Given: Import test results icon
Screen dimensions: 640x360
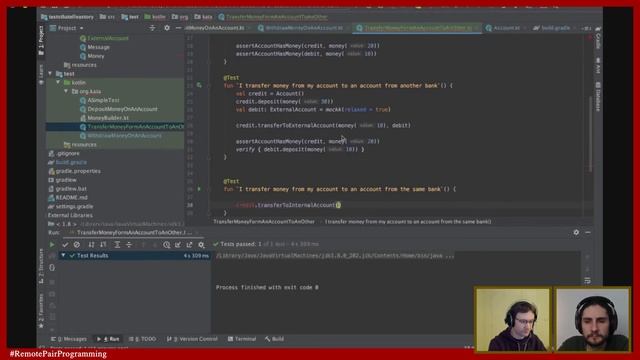Looking at the screenshot, I should coord(178,244).
